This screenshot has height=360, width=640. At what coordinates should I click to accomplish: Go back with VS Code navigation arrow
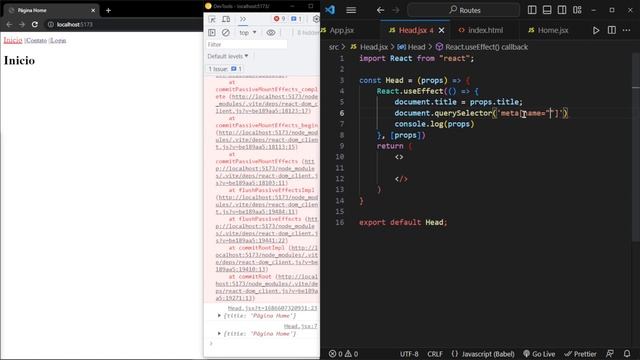coord(380,10)
